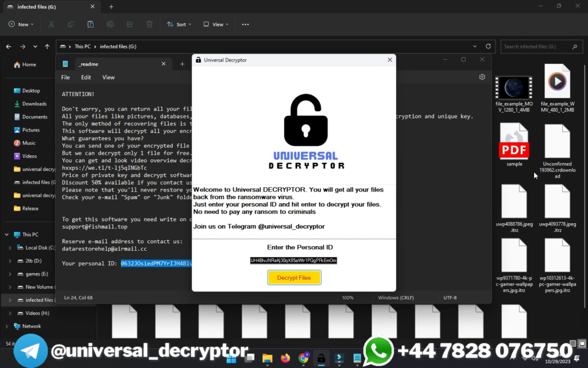Launch File Explorer from the taskbar
588x368 pixels.
click(267, 359)
